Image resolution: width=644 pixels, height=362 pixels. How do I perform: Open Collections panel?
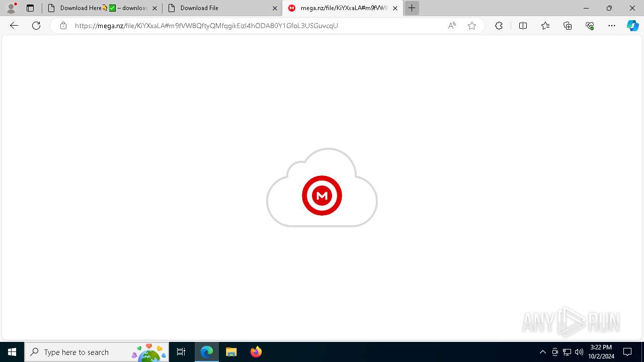click(568, 26)
